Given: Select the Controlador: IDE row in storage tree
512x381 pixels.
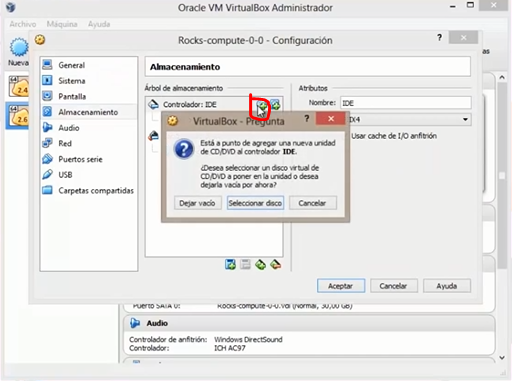Looking at the screenshot, I should tap(214, 105).
